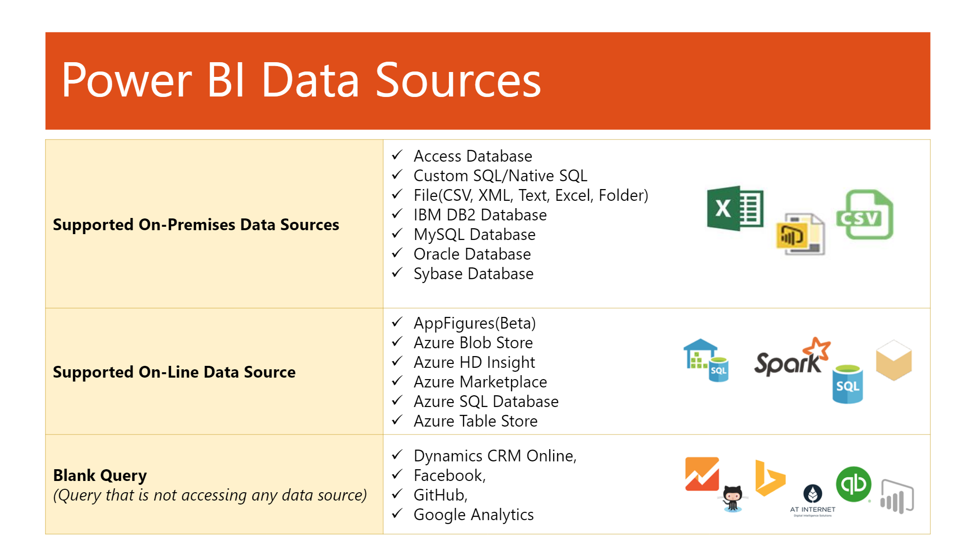Click the orange Google Analytics icon

pos(702,474)
